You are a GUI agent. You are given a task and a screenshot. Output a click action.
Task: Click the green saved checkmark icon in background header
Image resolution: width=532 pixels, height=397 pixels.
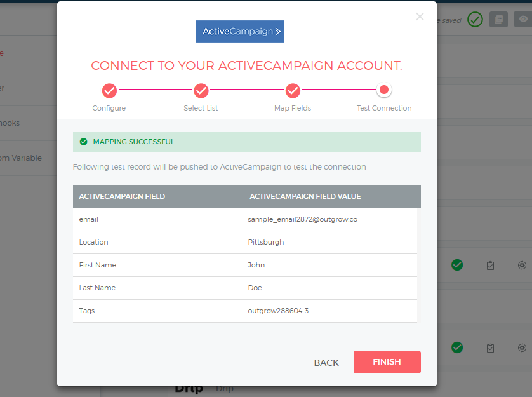click(x=475, y=19)
